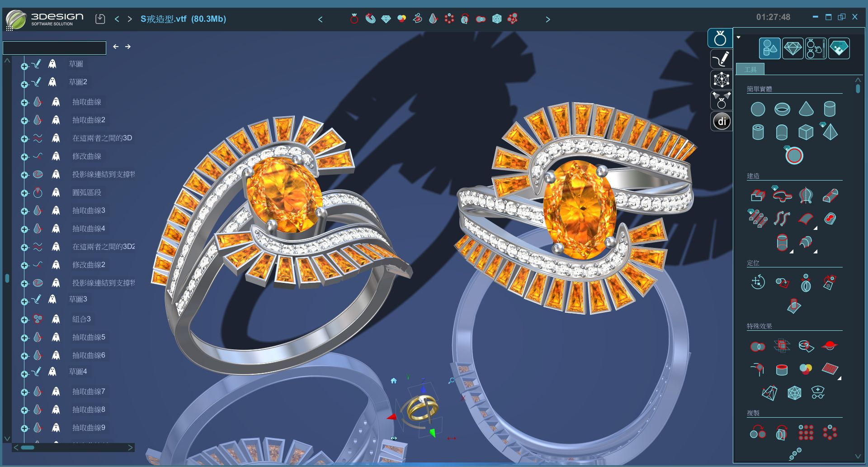Open the small dropdown arrow beside the ring mode tab
Screen dimensions: 868x467
[x=739, y=37]
